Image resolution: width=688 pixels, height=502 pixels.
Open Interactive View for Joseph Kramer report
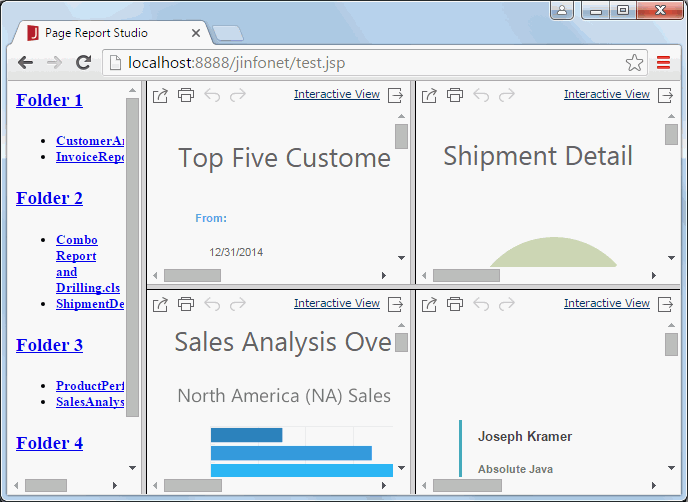607,303
